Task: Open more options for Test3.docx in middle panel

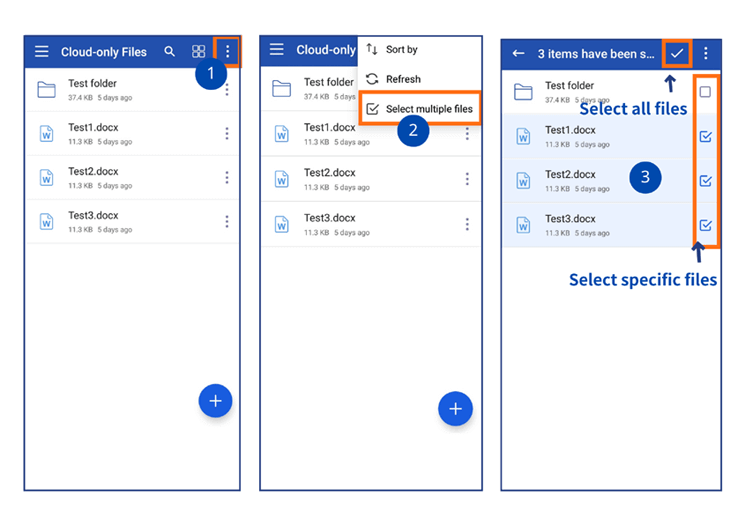Action: 466,223
